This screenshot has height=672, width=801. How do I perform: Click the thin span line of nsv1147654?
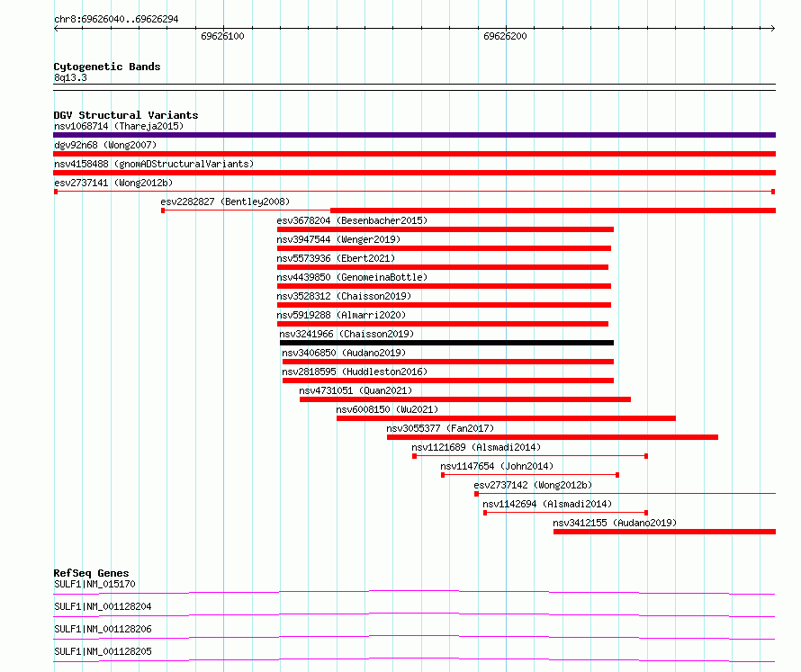[530, 475]
